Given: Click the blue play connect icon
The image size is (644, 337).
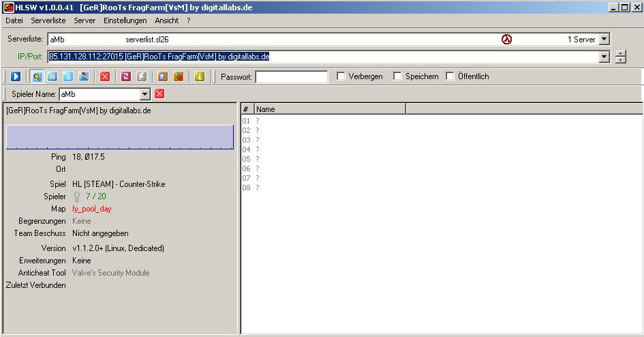Looking at the screenshot, I should [x=16, y=76].
